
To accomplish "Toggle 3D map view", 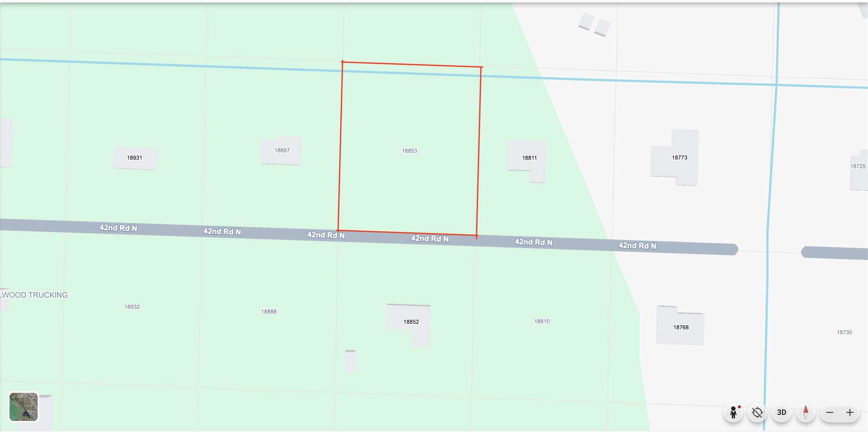I will (782, 412).
